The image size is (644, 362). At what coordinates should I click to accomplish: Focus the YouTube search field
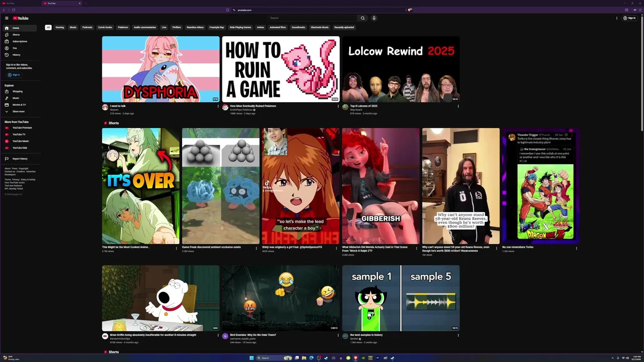tap(312, 18)
